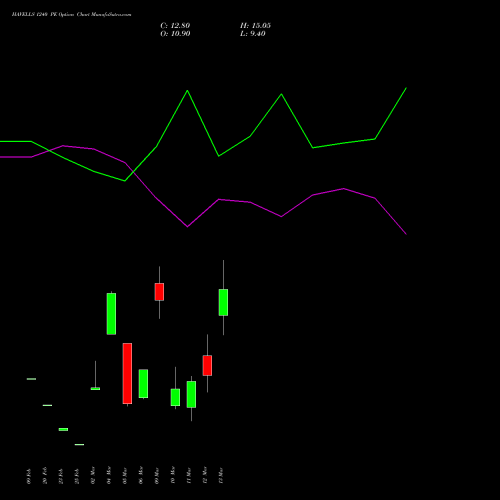The width and height of the screenshot is (500, 500).
Task: Select the low value L: 9.40
Action: click(x=253, y=34)
